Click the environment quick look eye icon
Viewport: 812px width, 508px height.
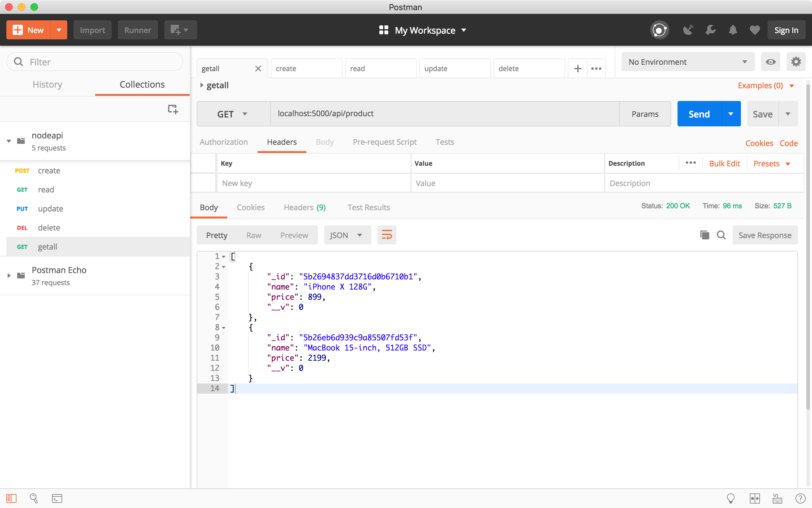tap(771, 62)
